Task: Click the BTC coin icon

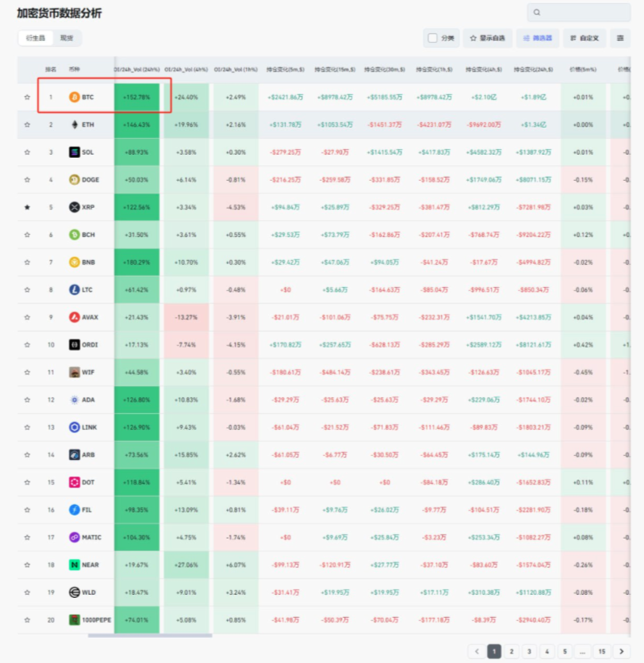Action: (75, 98)
